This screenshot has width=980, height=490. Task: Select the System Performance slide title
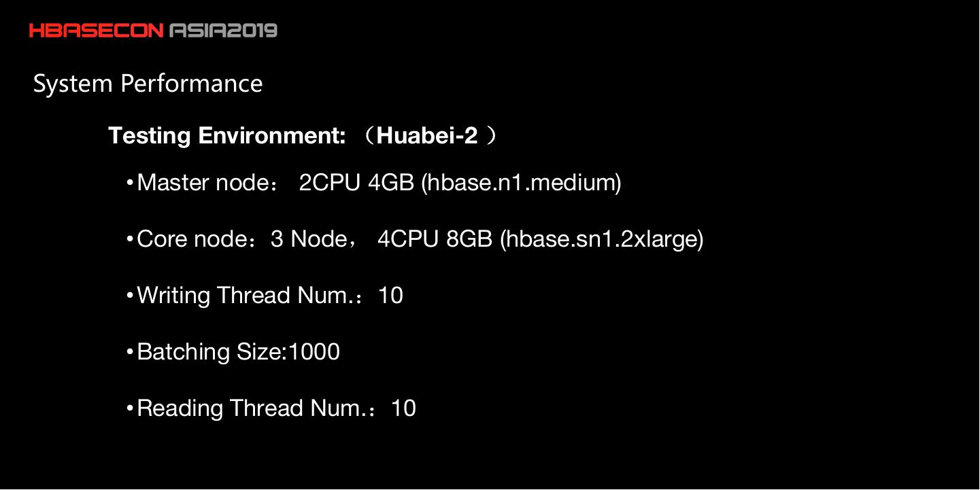[148, 84]
